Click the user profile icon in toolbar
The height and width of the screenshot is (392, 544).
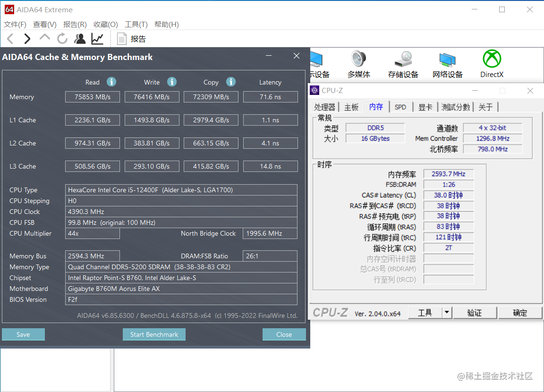click(80, 39)
